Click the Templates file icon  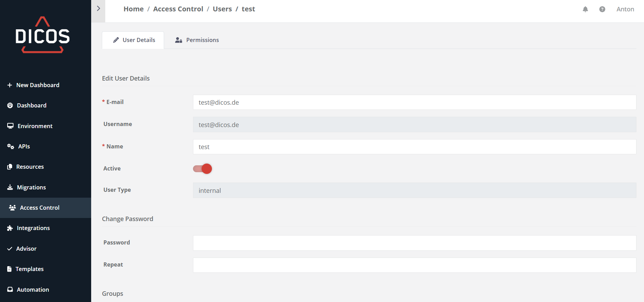(10, 269)
